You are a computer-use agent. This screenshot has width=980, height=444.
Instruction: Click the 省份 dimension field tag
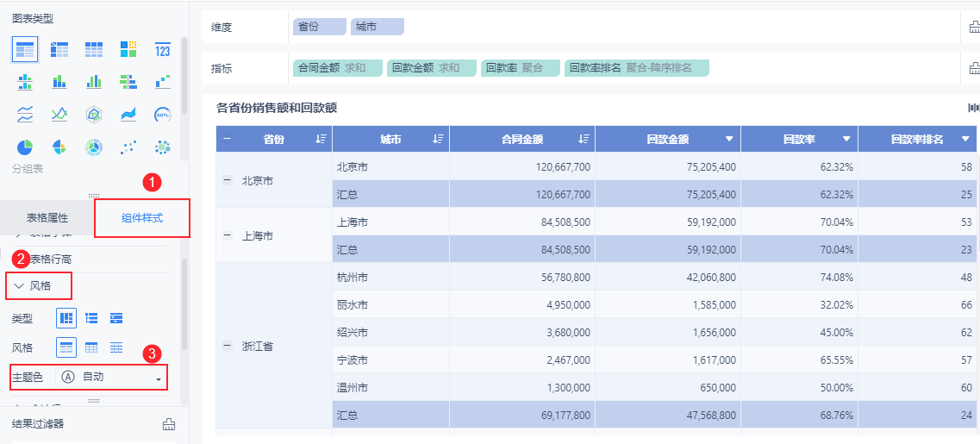tap(318, 27)
